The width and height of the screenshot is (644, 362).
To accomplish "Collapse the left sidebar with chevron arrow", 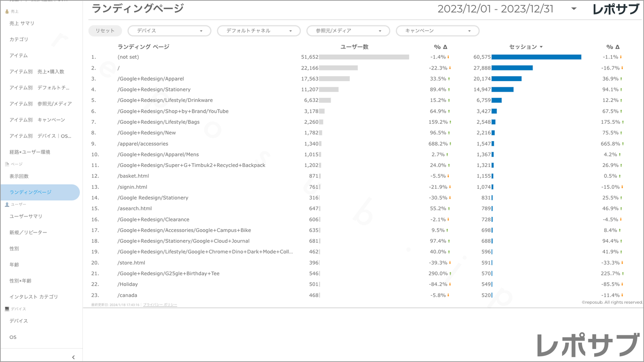I will coord(73,357).
